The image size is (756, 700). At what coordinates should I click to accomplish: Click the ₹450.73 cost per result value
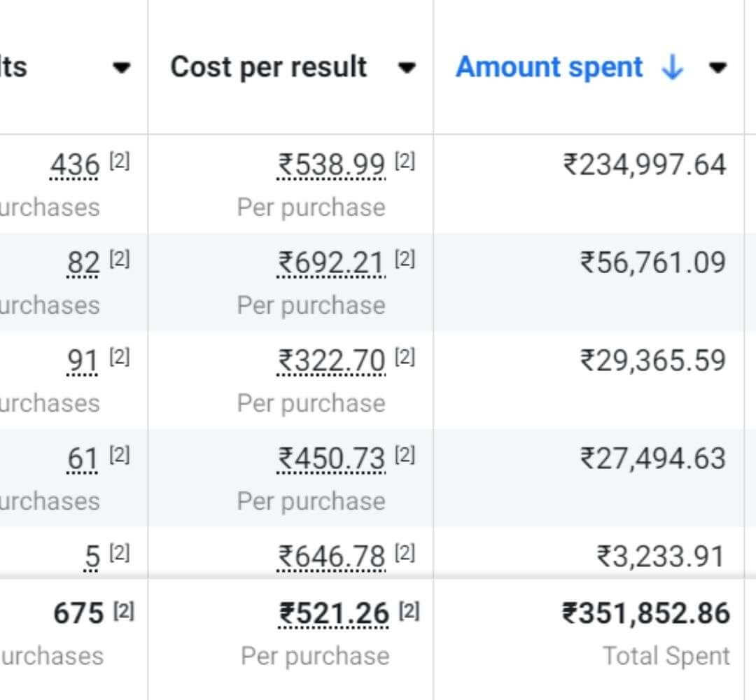pos(331,458)
